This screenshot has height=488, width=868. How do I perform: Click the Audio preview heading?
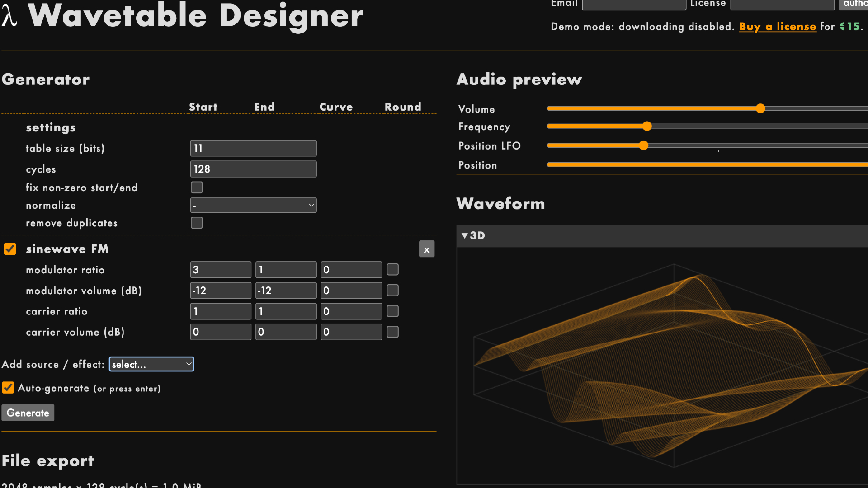tap(519, 80)
